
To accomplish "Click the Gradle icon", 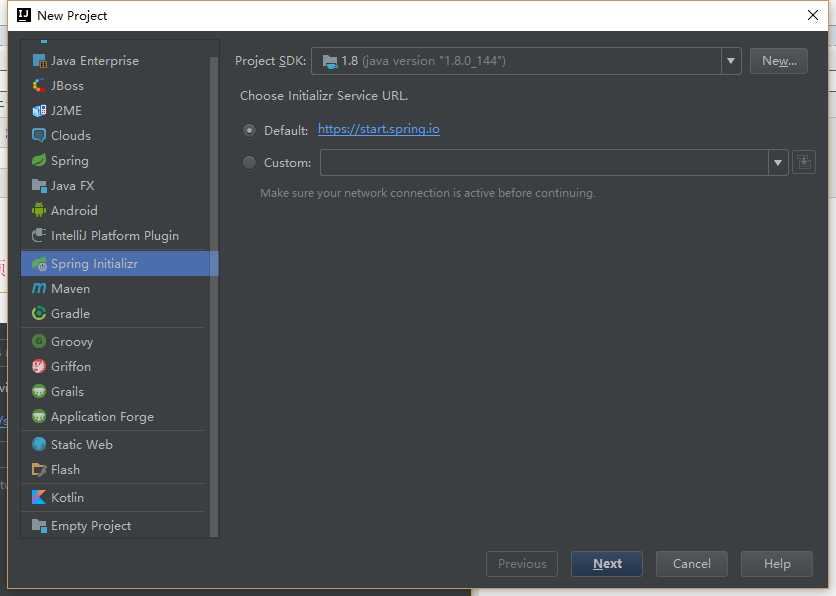I will pyautogui.click(x=39, y=313).
